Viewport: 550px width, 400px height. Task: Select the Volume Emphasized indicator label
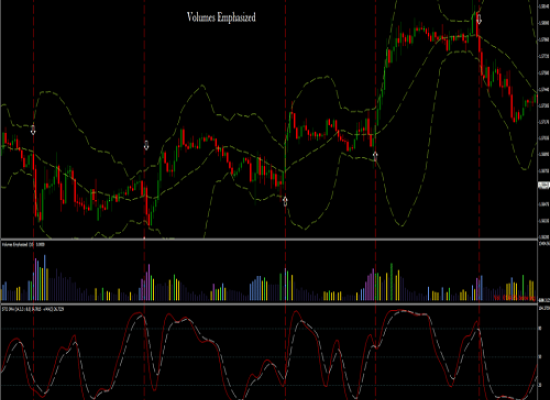point(23,245)
